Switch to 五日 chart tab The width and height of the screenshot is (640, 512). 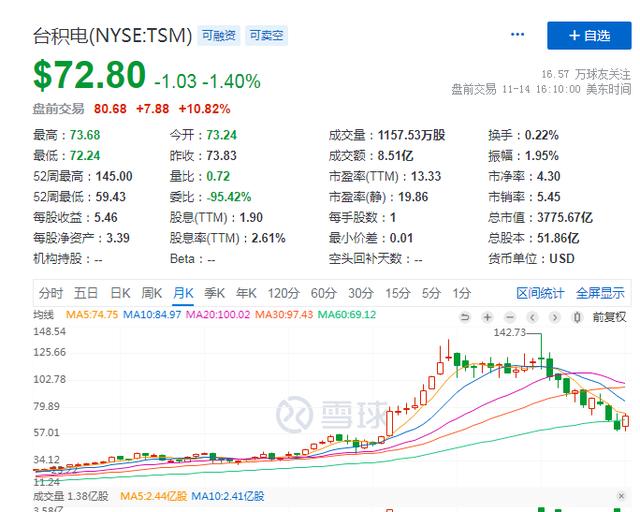[86, 293]
